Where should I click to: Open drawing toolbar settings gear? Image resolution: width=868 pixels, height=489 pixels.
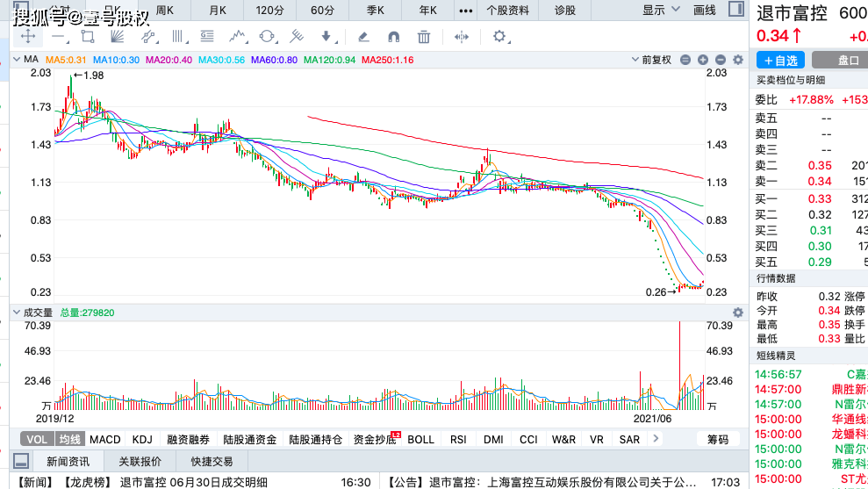pyautogui.click(x=499, y=37)
